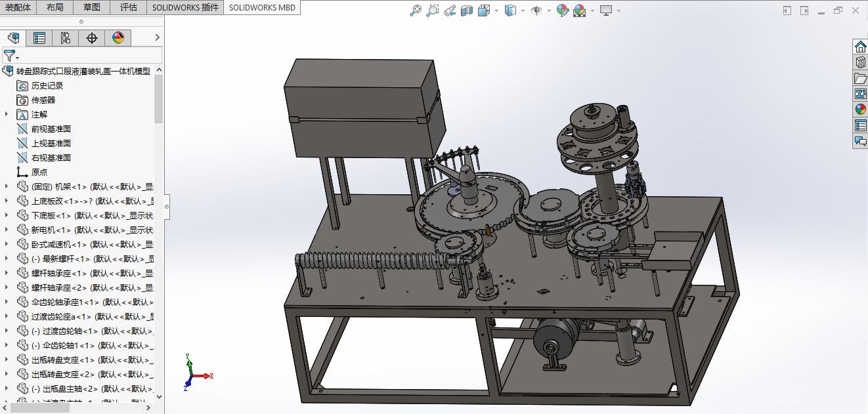Expand the 注解 folder in the tree
868x414 pixels.
[7, 114]
